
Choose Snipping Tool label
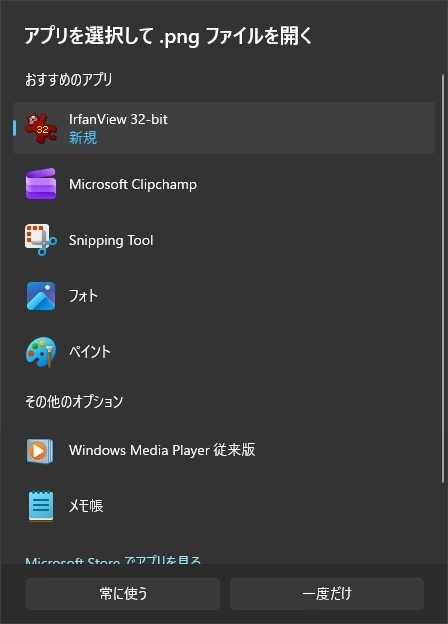coord(111,240)
